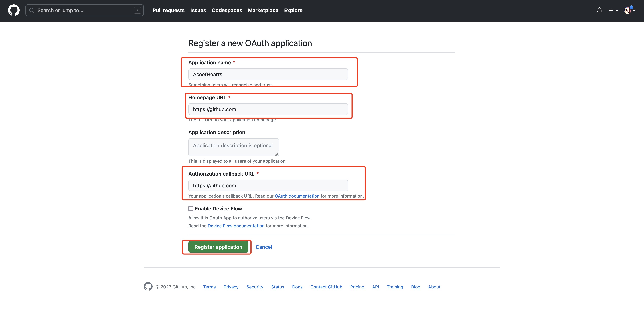The image size is (644, 309).
Task: Click the Authorization callback URL field
Action: click(268, 185)
